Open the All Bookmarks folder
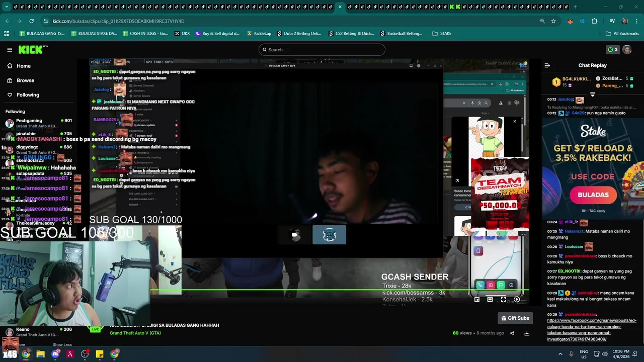644x362 pixels. point(622,34)
